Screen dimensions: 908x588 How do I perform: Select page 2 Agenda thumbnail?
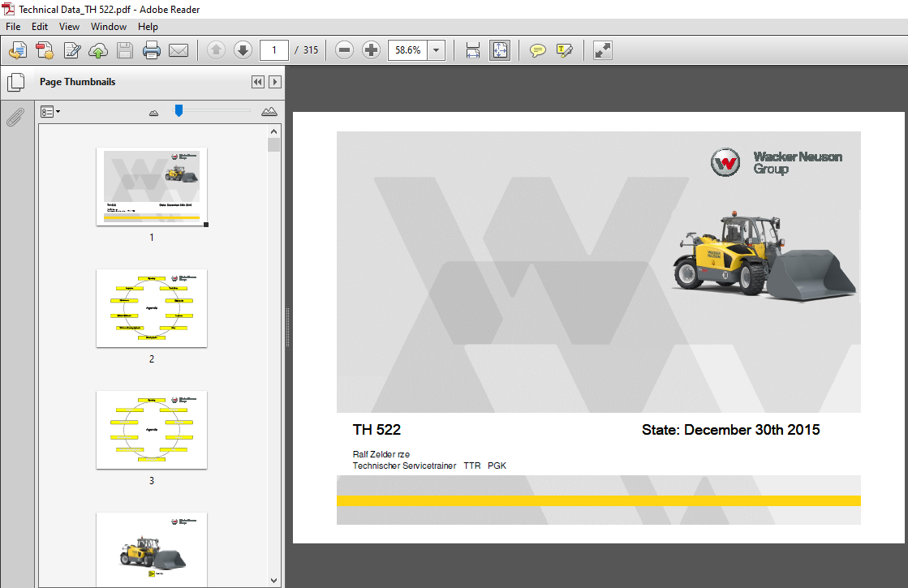coord(152,308)
